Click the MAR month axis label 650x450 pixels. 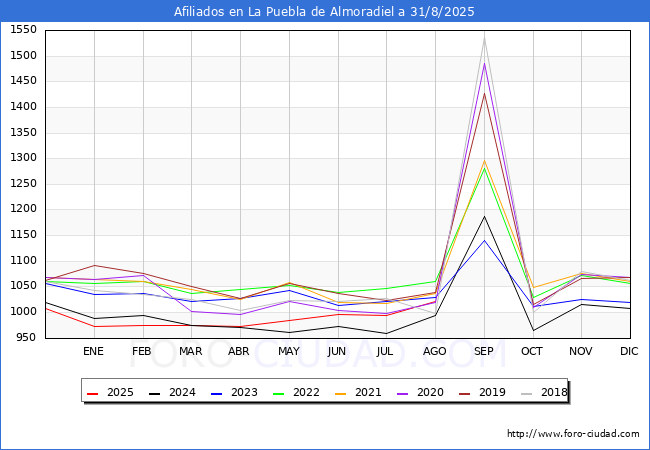click(191, 351)
